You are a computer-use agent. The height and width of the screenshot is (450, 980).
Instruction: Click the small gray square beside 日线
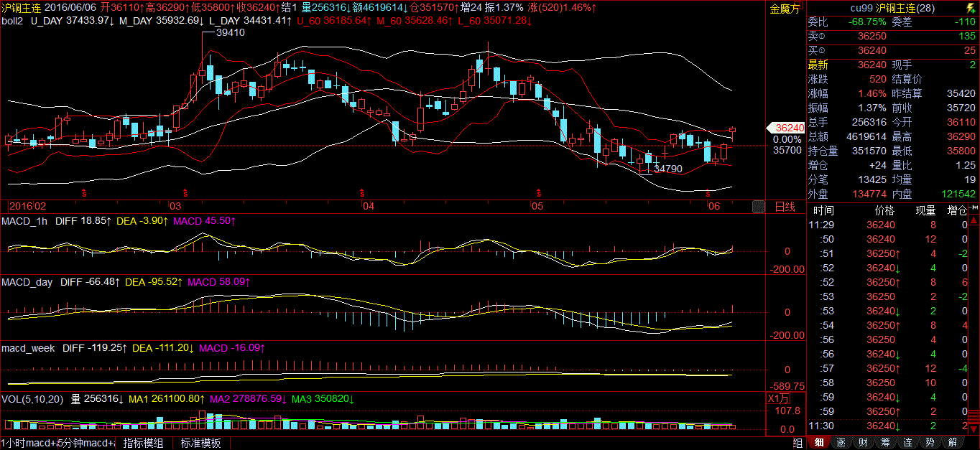(x=758, y=207)
